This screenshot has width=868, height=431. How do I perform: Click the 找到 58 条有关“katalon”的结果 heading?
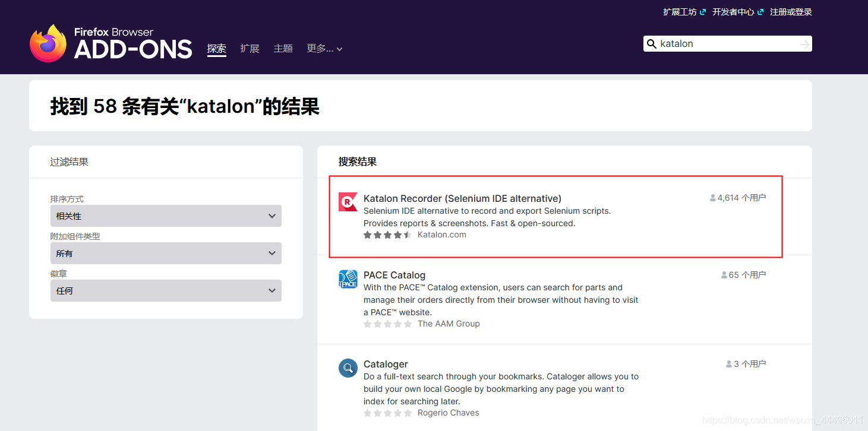pos(185,106)
